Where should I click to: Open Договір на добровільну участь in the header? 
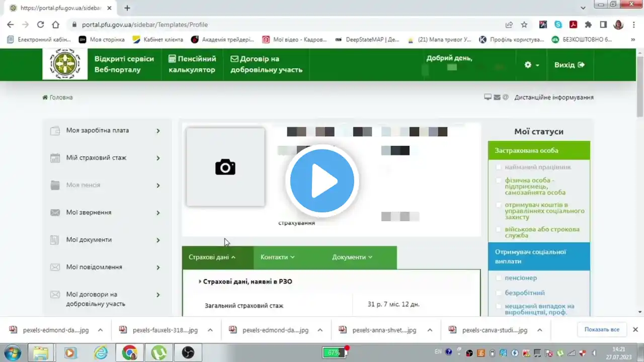tap(266, 64)
